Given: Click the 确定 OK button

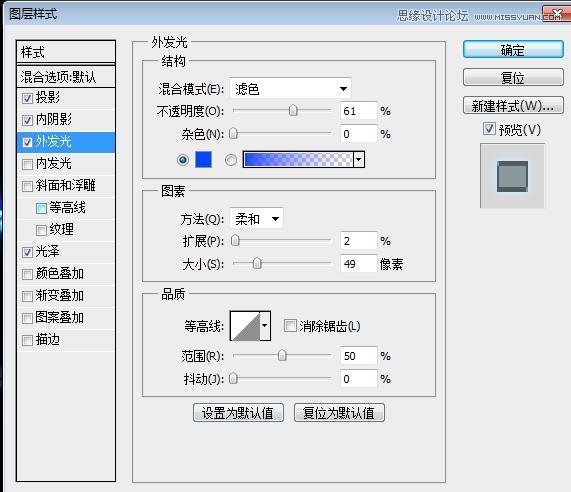Looking at the screenshot, I should (x=513, y=50).
